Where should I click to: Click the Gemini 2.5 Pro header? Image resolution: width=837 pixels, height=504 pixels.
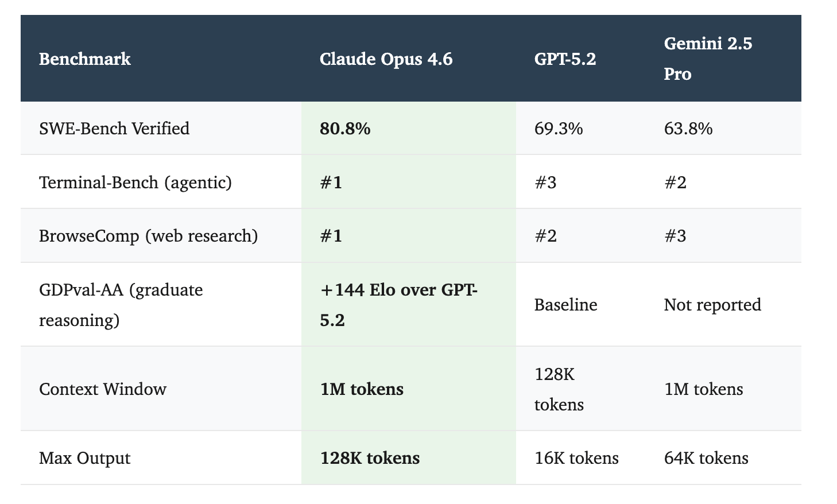708,59
